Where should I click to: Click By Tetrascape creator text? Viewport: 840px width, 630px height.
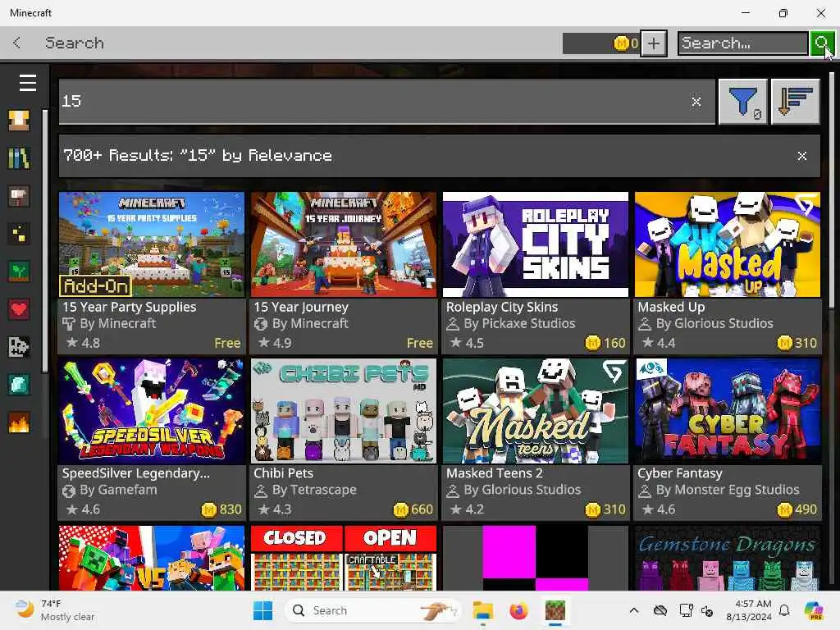[x=314, y=490]
